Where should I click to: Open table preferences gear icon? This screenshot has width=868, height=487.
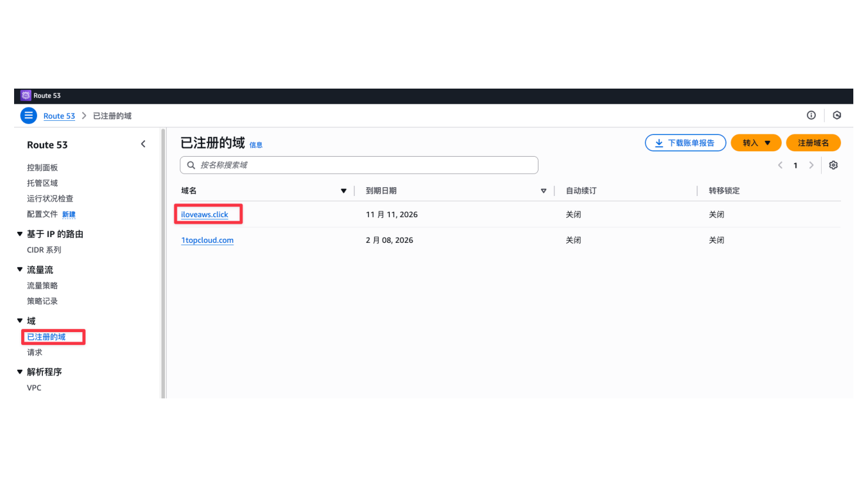click(833, 165)
